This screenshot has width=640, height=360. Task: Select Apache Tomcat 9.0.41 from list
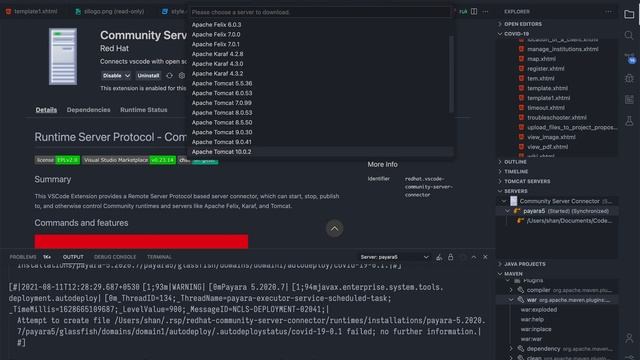pos(321,142)
